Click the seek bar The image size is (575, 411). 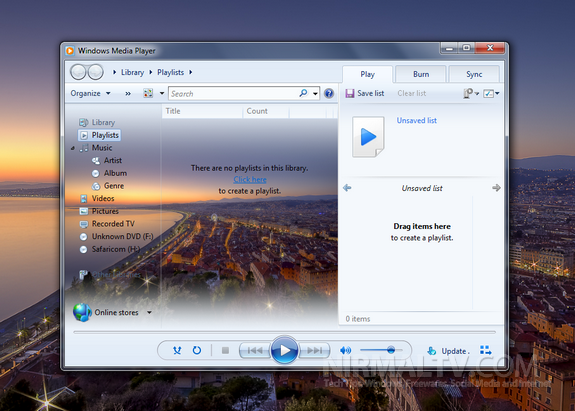tap(284, 332)
